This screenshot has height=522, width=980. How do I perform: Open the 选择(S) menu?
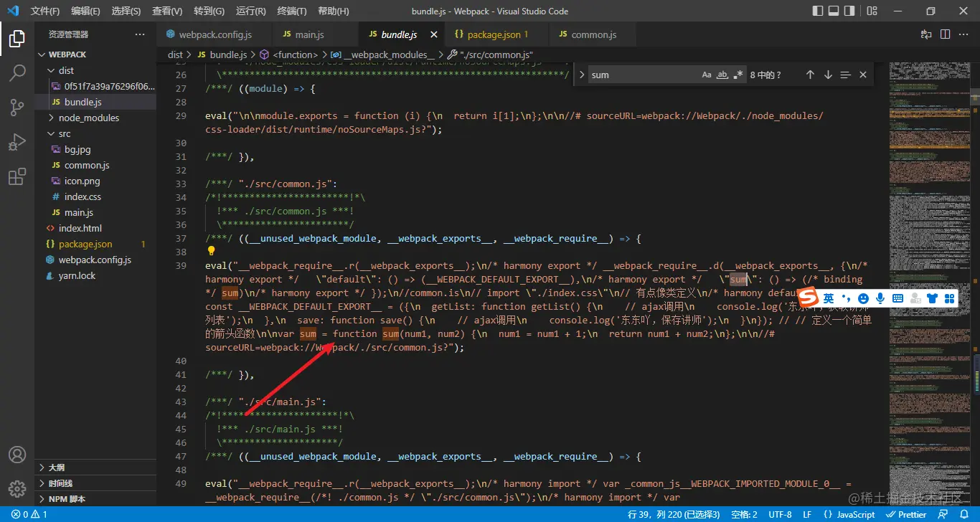point(126,11)
